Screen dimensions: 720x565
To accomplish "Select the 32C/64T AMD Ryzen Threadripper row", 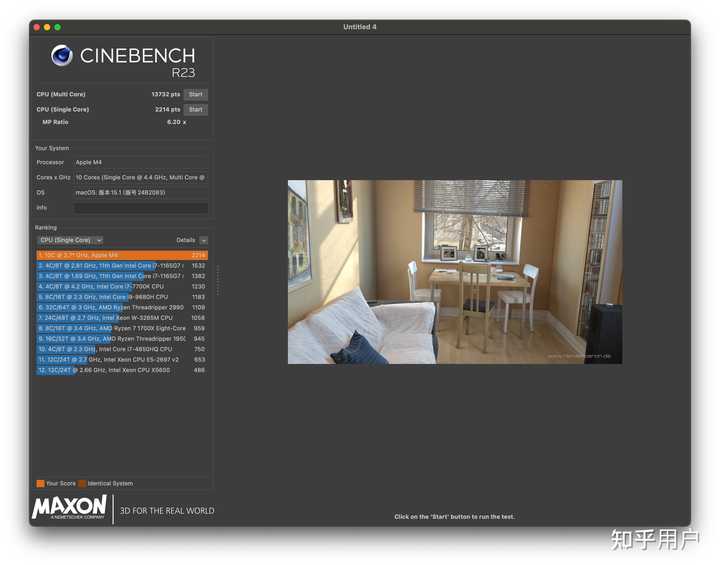I will point(122,307).
